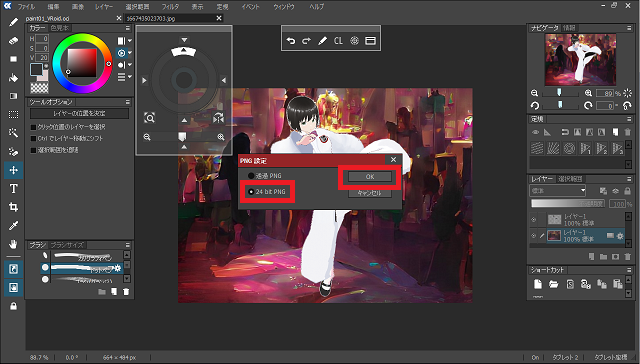Click the Undo arrow in floating toolbar
Viewport: 640px width, 364px height.
pos(291,41)
